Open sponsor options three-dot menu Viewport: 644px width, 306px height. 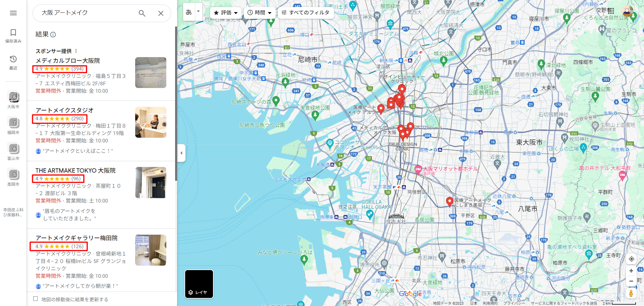(x=76, y=51)
